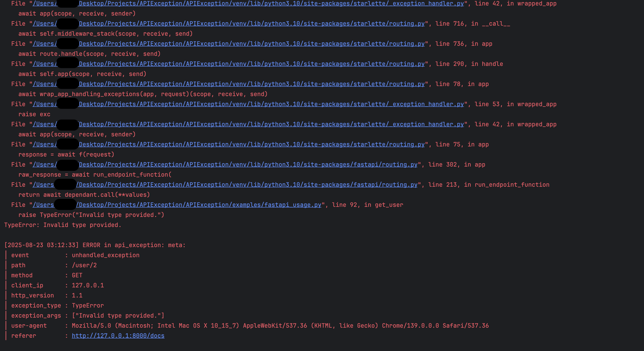This screenshot has width=644, height=351.
Task: Click 'line 213, in run_endpoint_function' text
Action: click(489, 185)
